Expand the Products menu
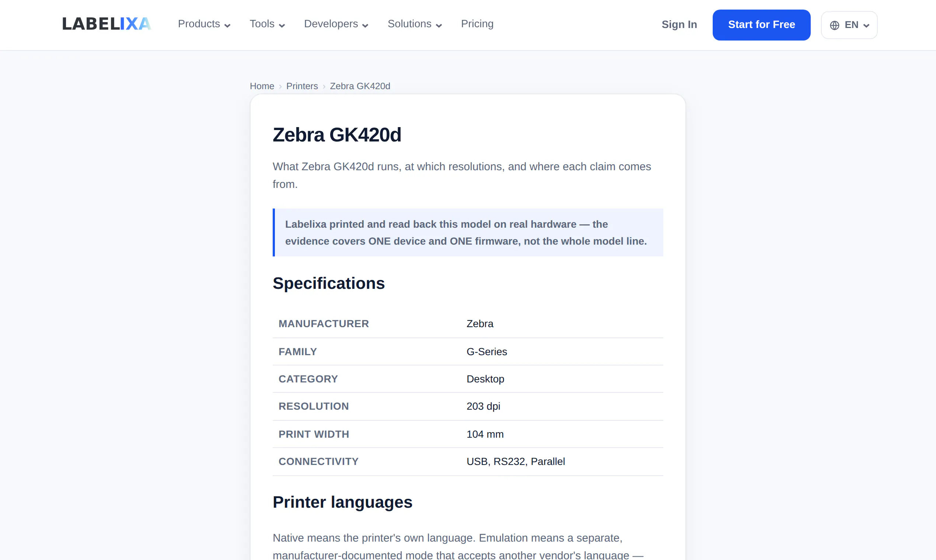The image size is (936, 560). (x=204, y=24)
